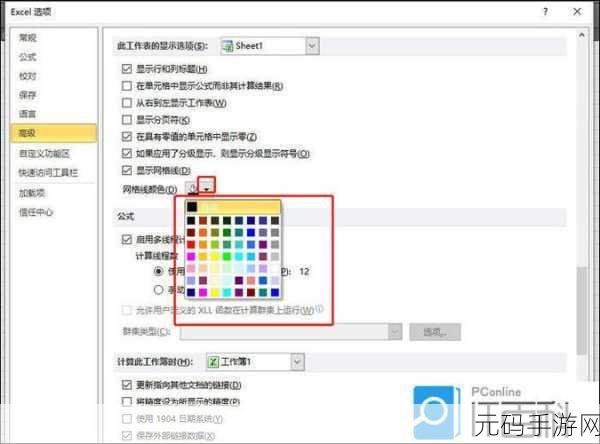
Task: Enable 在单元格中显示公式而非其计算结果(R)
Action: coord(127,86)
